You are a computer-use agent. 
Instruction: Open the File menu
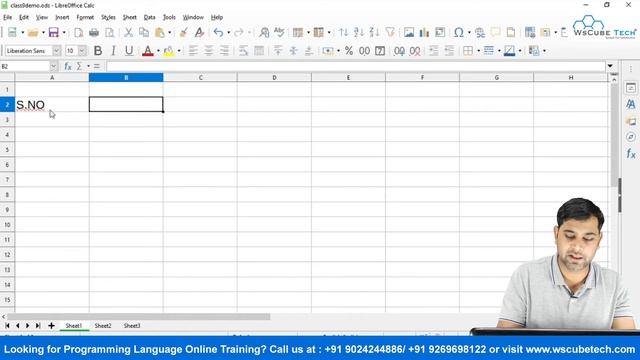pyautogui.click(x=7, y=17)
